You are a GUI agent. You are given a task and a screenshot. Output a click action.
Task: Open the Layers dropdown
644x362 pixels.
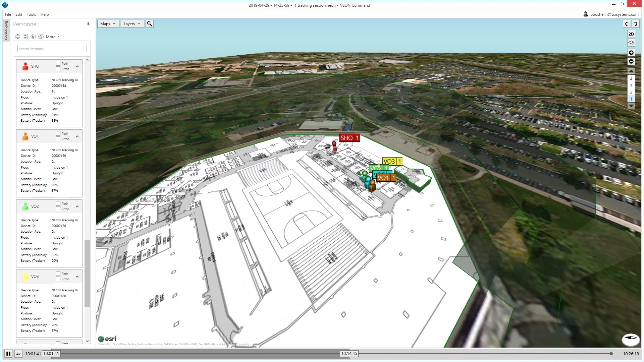point(132,24)
